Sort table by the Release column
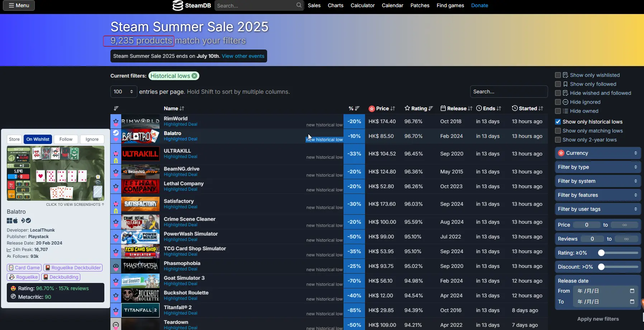 (456, 108)
